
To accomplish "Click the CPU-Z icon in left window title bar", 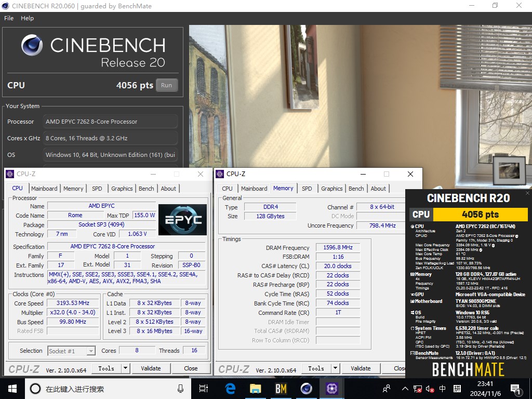I will click(x=10, y=174).
